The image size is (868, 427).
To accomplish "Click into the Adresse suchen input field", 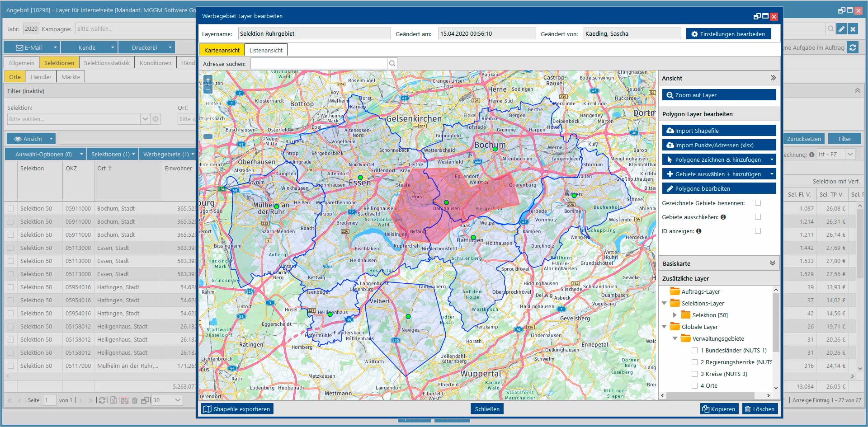I will click(x=319, y=64).
